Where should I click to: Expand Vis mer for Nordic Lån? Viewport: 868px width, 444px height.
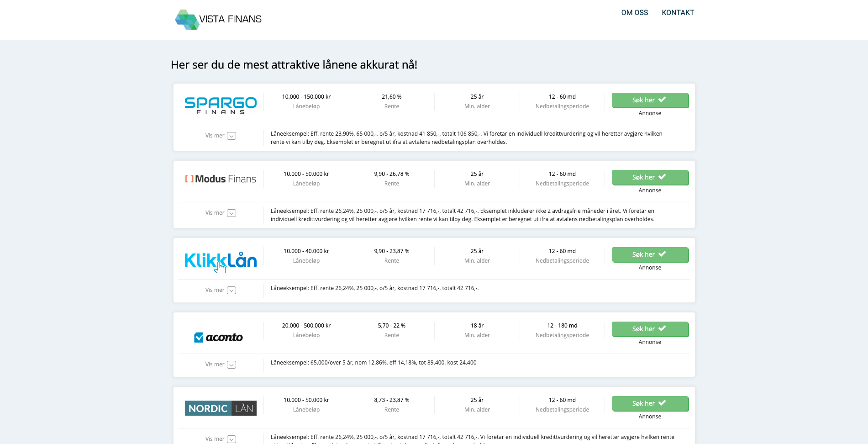pos(221,439)
